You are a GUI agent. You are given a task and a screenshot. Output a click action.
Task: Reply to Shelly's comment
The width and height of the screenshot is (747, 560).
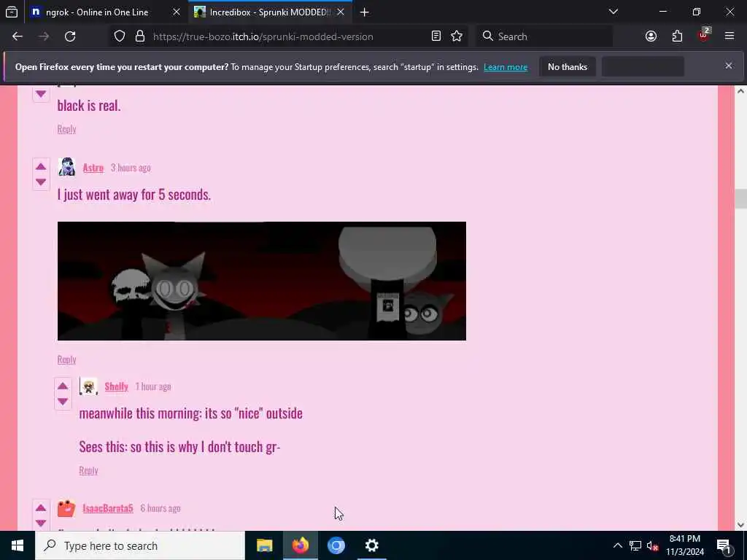pos(88,470)
